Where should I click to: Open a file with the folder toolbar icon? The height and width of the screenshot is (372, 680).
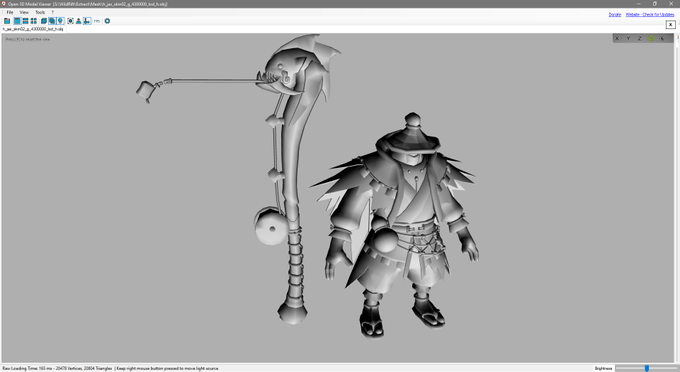pos(7,21)
